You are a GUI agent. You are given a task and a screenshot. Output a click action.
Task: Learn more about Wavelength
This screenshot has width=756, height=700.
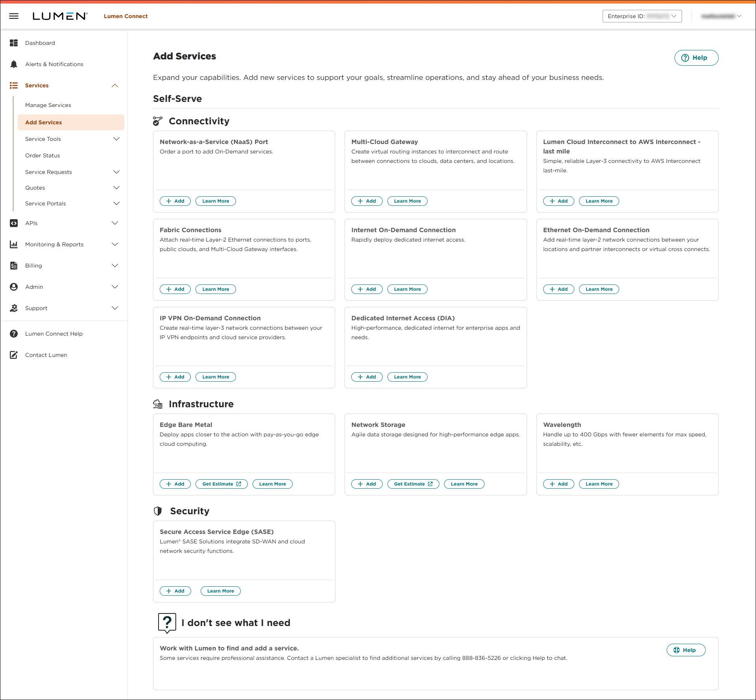[599, 484]
